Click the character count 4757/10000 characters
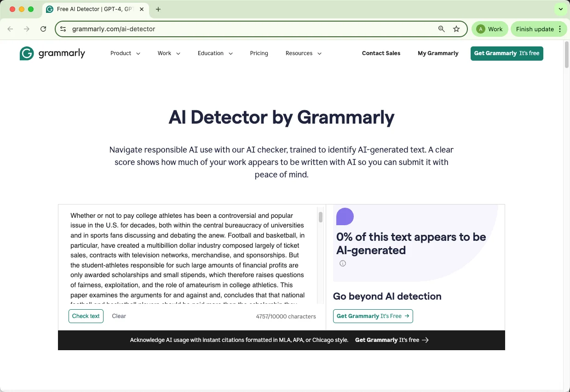 coord(286,317)
